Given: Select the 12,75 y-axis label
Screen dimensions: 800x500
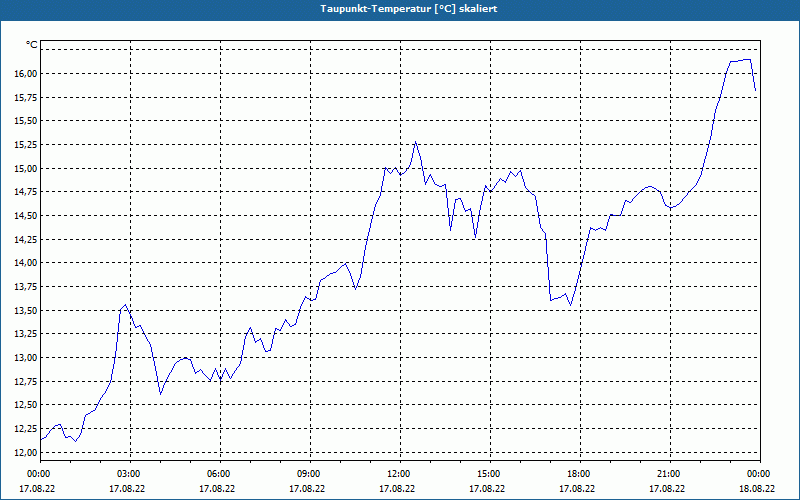Looking at the screenshot, I should pyautogui.click(x=27, y=382).
